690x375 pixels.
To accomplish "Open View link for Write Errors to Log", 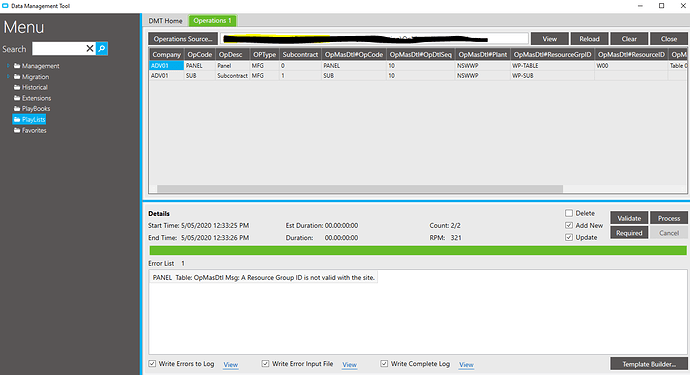I will pos(231,364).
